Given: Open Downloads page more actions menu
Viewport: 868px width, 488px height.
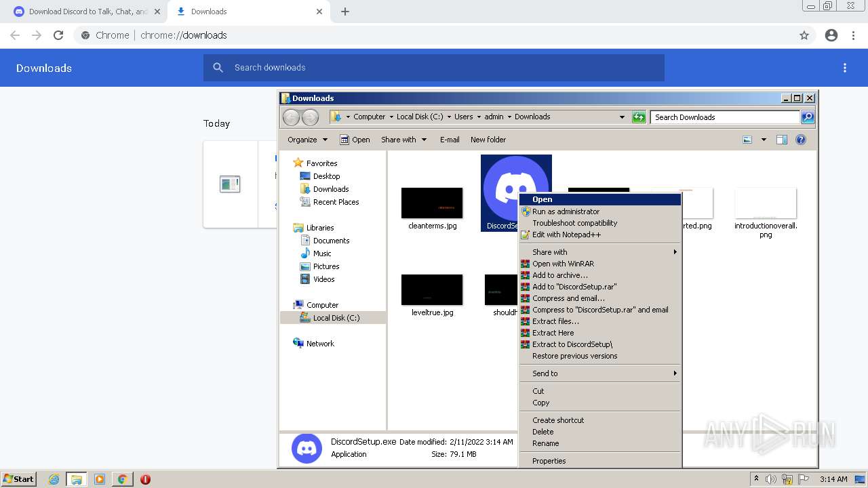Looking at the screenshot, I should (845, 68).
